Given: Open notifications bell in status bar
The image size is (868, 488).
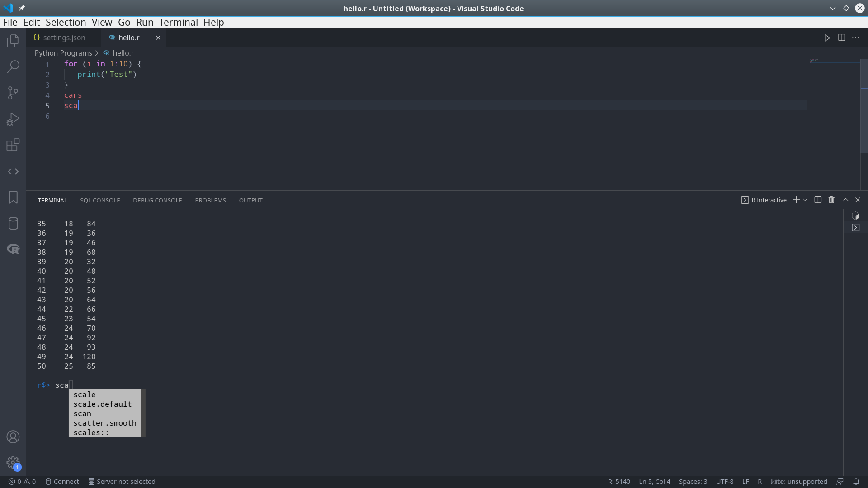Looking at the screenshot, I should click(x=856, y=481).
